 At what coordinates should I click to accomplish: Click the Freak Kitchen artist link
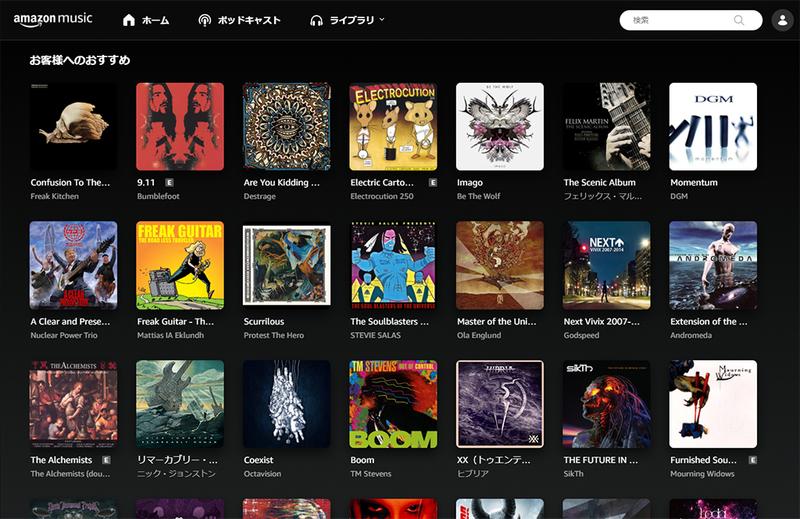55,196
